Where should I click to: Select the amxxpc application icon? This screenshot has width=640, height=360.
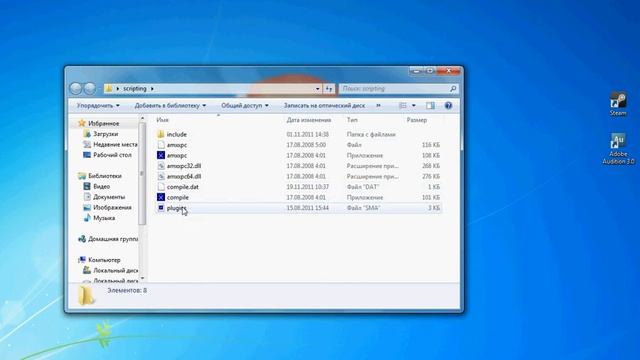coord(161,156)
